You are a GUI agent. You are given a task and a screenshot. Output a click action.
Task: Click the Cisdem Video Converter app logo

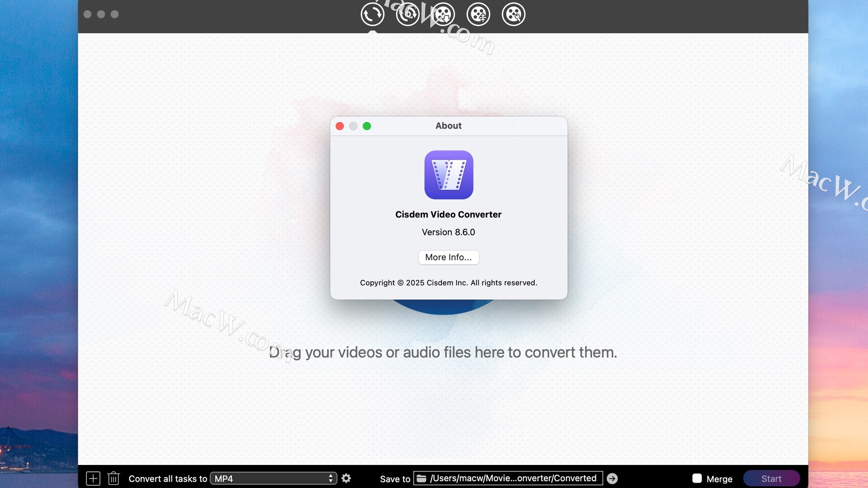click(x=448, y=175)
